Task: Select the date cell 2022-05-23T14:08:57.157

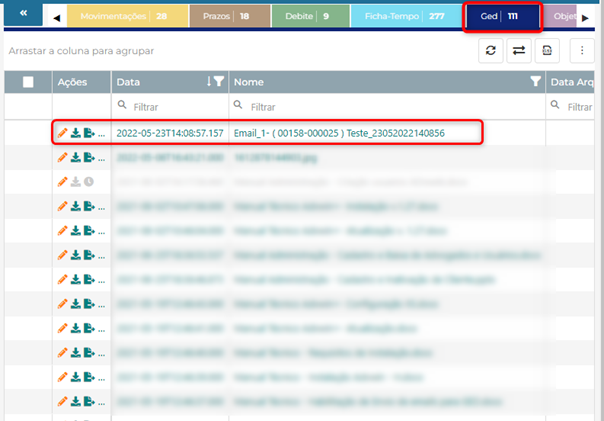Action: [170, 133]
